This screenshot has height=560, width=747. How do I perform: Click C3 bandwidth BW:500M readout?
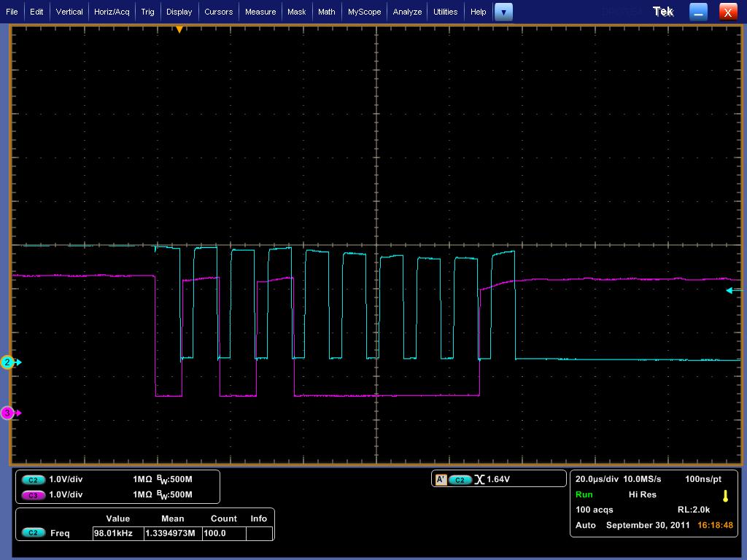pos(174,495)
